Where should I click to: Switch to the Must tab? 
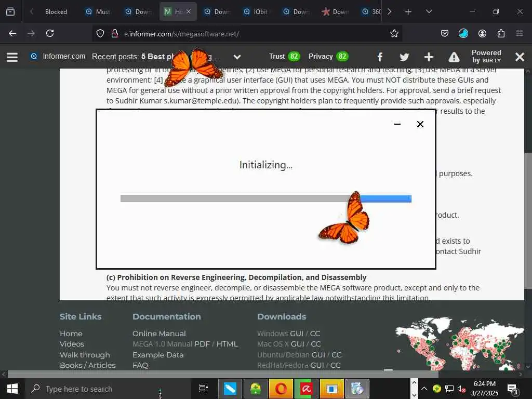pos(99,12)
